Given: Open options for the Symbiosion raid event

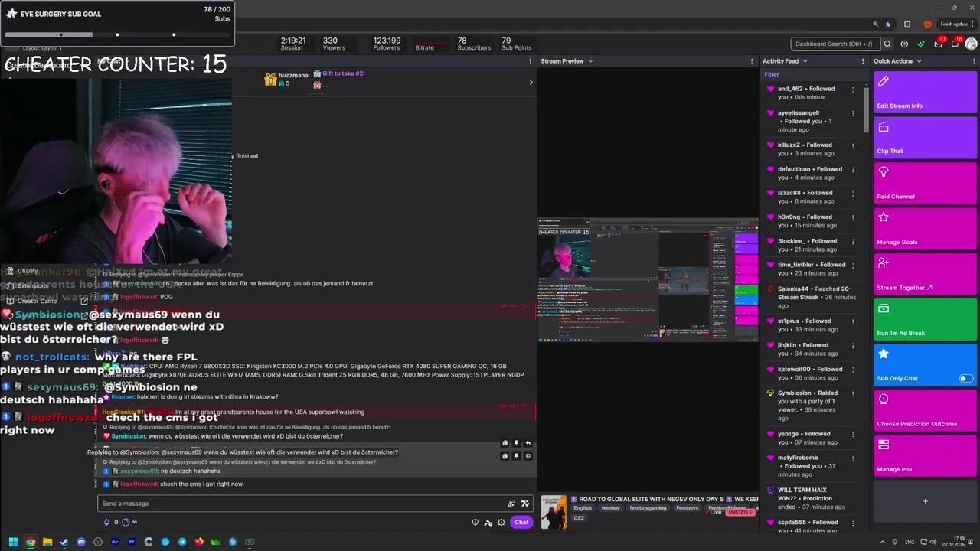Looking at the screenshot, I should tap(853, 393).
